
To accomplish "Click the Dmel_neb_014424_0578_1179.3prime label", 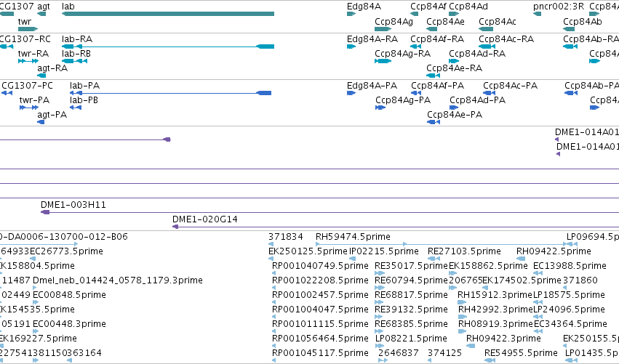I will coord(118,280).
